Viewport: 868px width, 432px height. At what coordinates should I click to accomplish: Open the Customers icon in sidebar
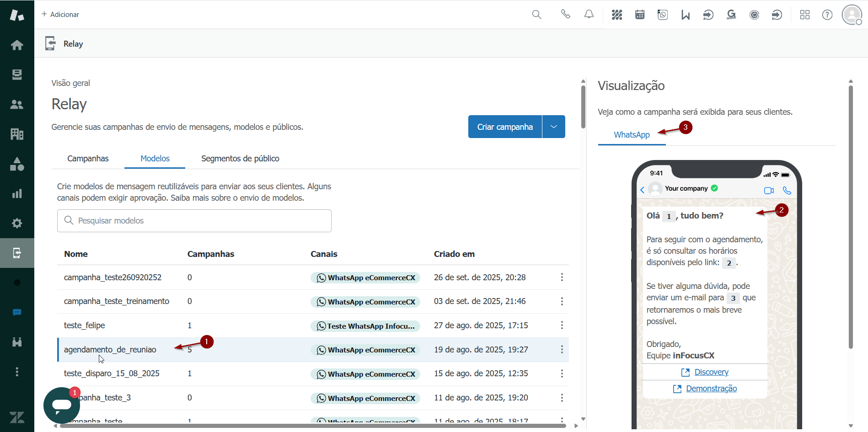click(x=17, y=104)
